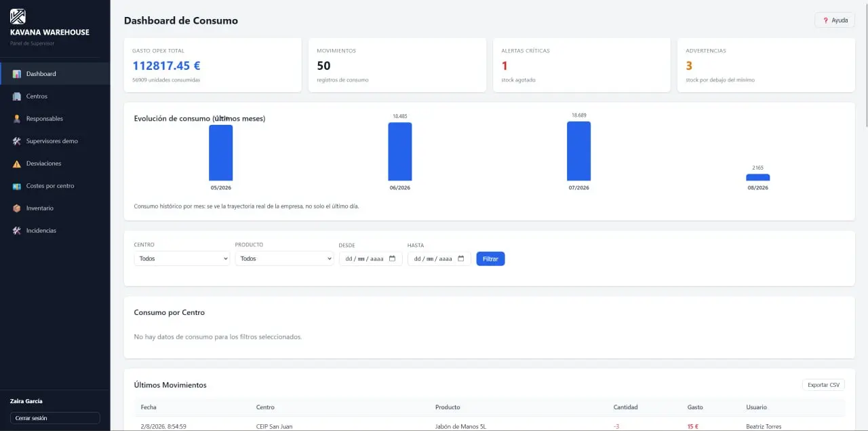Click the 06/2026 consumption bar
868x431 pixels.
click(x=400, y=151)
